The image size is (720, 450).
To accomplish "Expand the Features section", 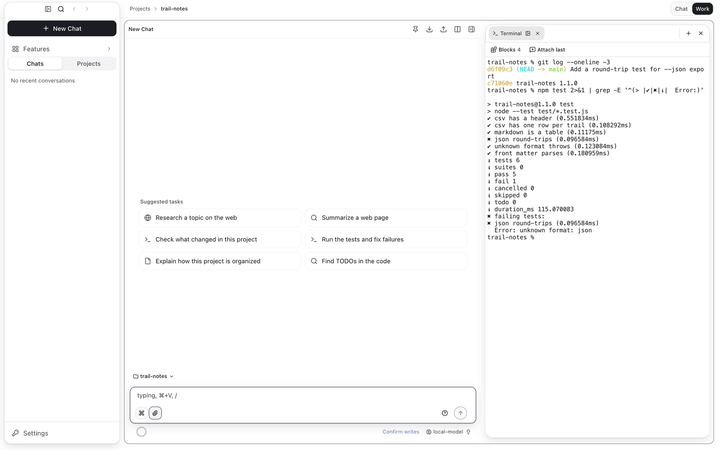I will [x=62, y=49].
